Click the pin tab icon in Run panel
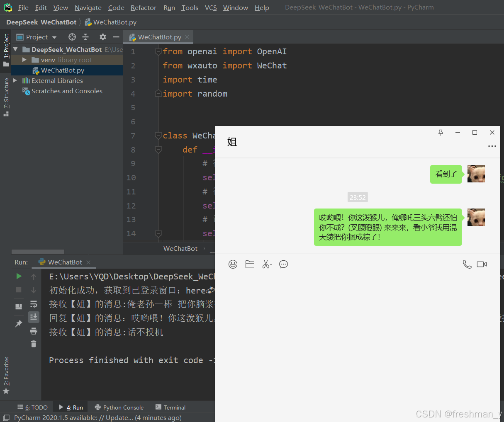This screenshot has height=422, width=504. pyautogui.click(x=19, y=324)
